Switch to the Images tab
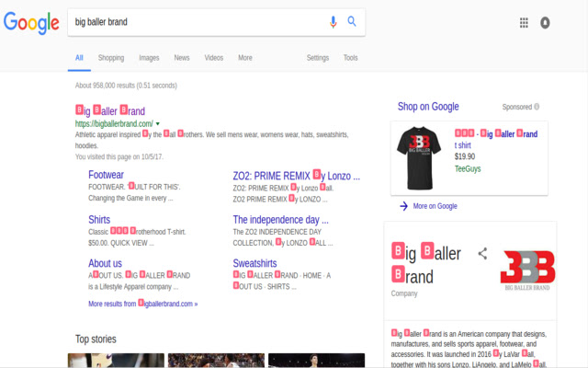Viewport: 588px width, 368px height. coord(149,58)
